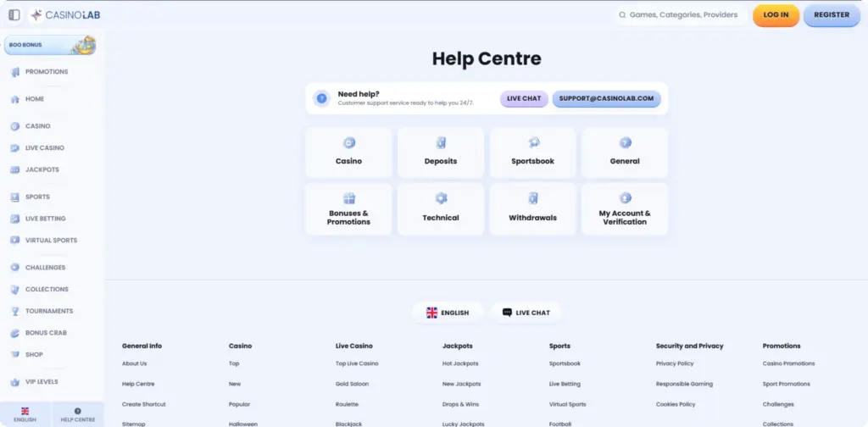Open the Technical help category card
The height and width of the screenshot is (427, 868).
441,209
